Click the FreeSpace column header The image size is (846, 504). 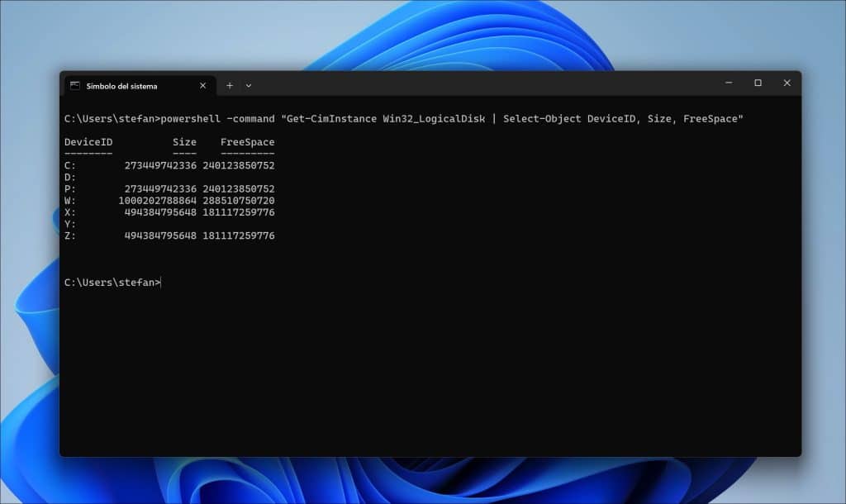248,142
